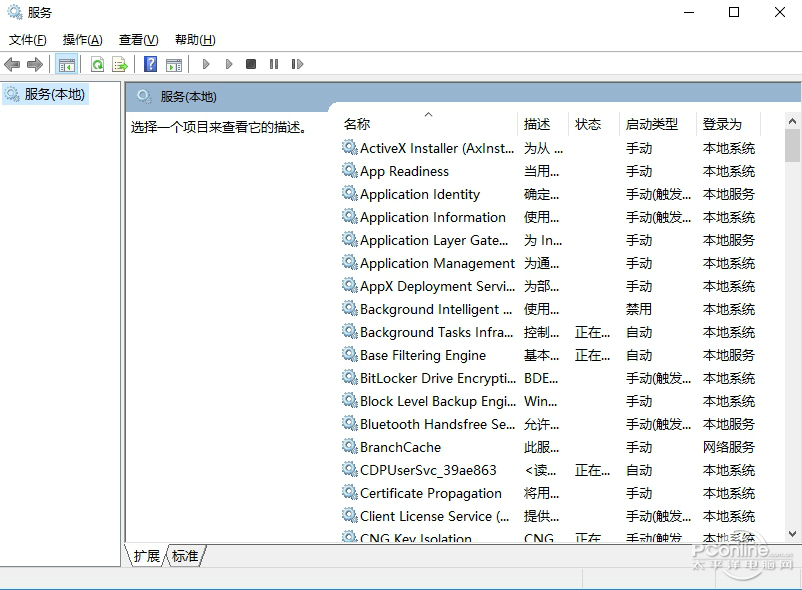Open help via the blue question mark icon
The width and height of the screenshot is (802, 590).
(x=150, y=64)
